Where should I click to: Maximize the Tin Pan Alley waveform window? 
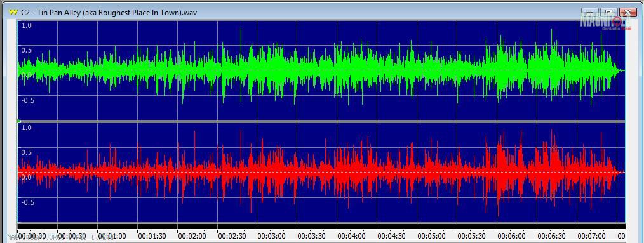(x=609, y=13)
